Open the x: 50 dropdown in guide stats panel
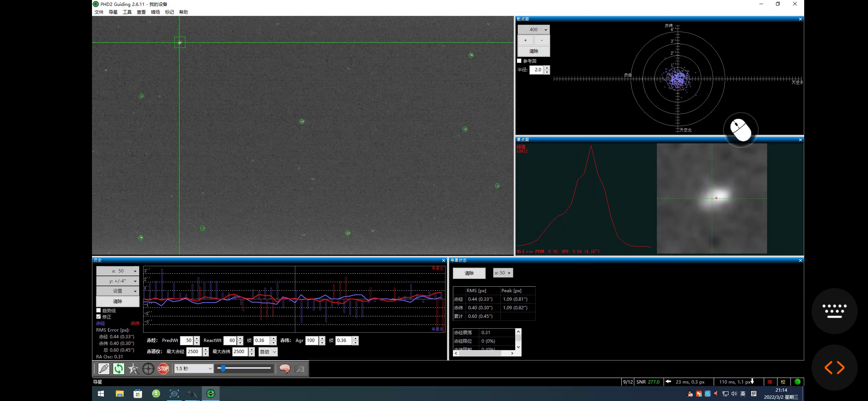Viewport: 868px width, 401px height. [503, 273]
